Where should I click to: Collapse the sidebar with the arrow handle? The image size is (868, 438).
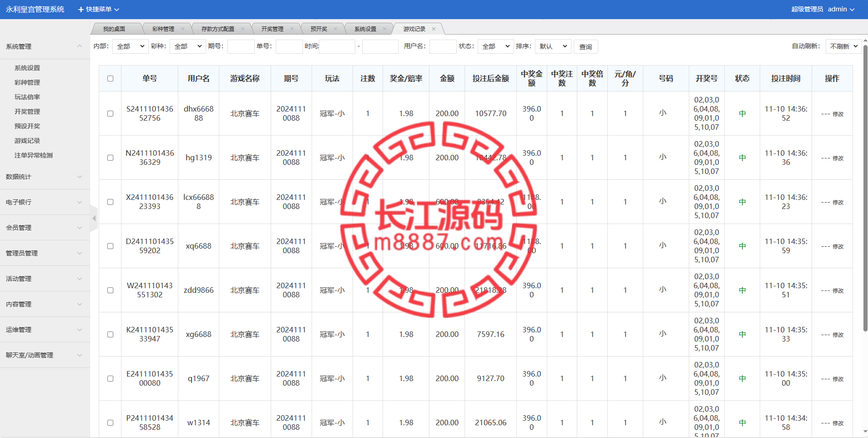coord(94,219)
